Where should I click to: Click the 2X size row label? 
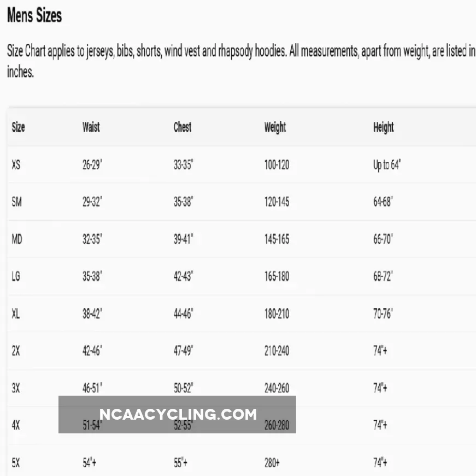pos(16,351)
